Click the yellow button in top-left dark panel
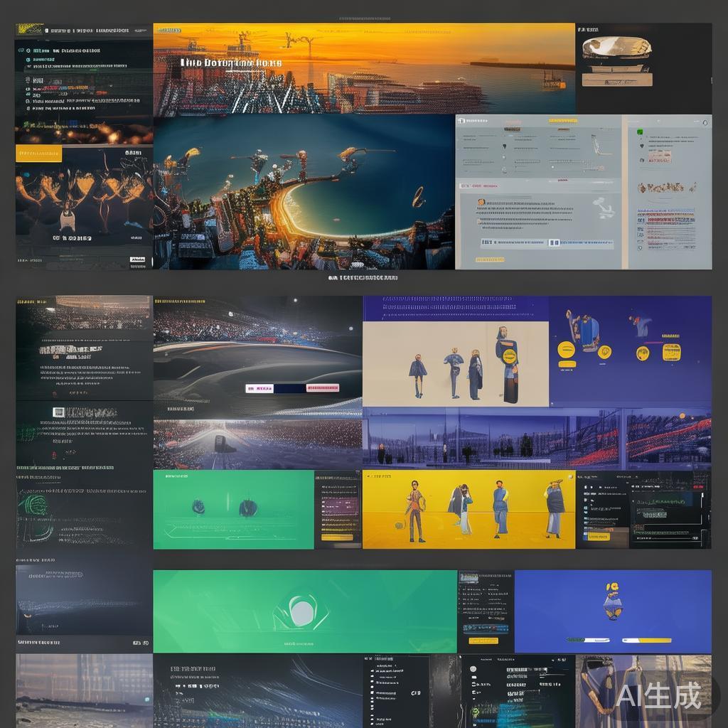This screenshot has width=728, height=728. click(38, 154)
